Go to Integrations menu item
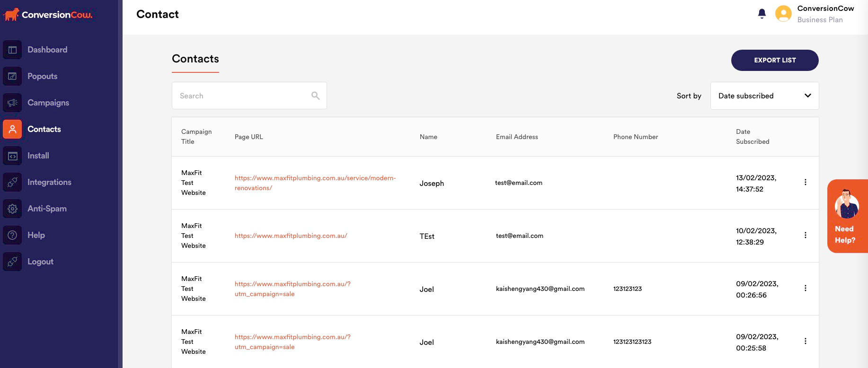Viewport: 868px width, 368px height. coord(49,182)
